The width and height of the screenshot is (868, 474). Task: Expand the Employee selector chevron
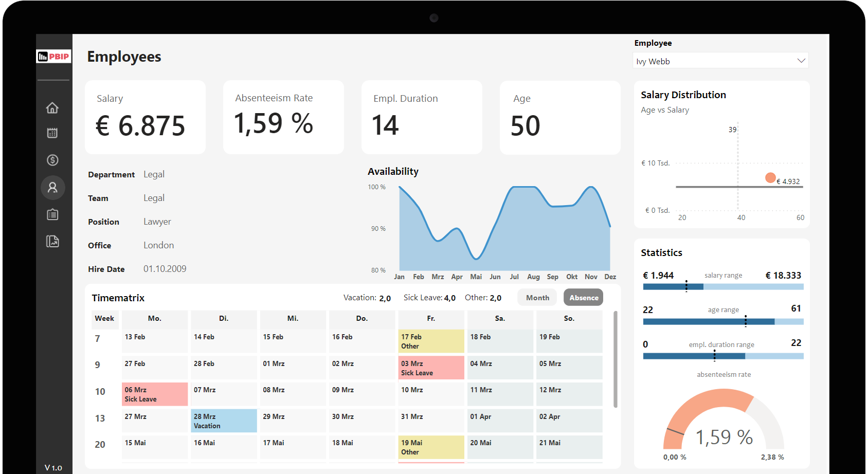click(800, 60)
